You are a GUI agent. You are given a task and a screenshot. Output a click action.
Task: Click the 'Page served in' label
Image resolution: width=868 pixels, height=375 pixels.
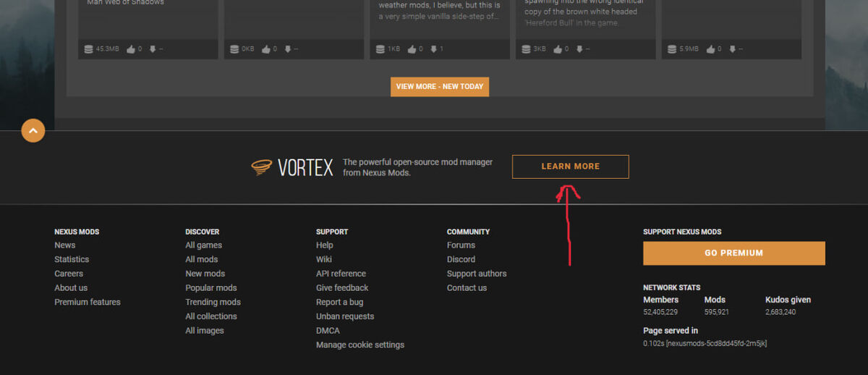point(671,331)
